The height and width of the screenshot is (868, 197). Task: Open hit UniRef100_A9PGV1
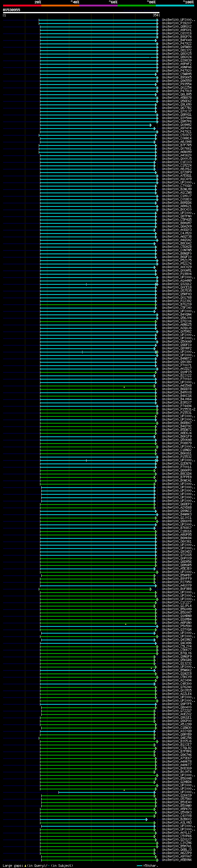(177, 30)
